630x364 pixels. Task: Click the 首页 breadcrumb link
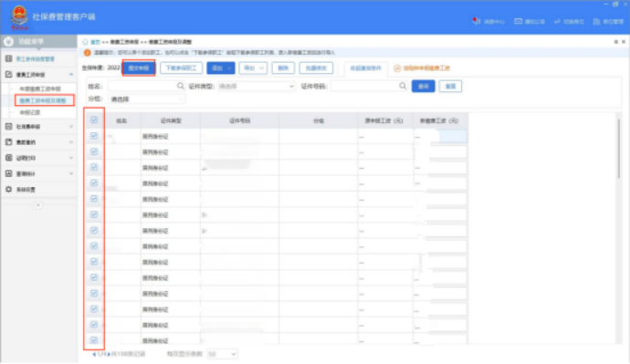coord(95,42)
